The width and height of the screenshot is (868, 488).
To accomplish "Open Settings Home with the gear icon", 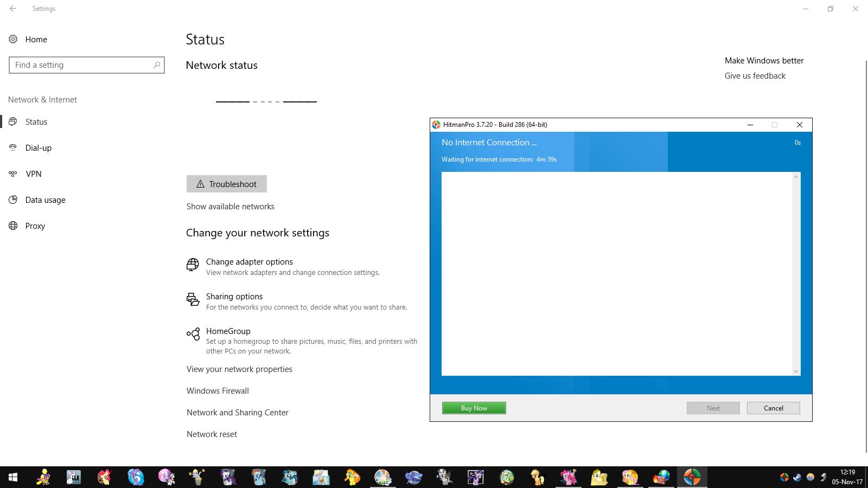I will coord(13,39).
